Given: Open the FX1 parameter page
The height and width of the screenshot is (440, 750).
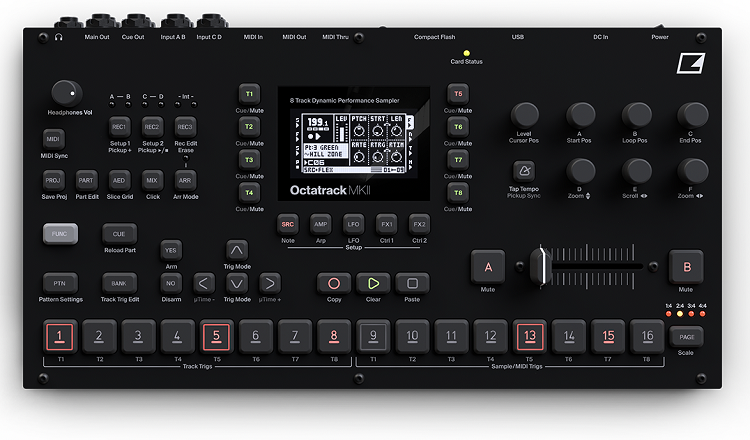Looking at the screenshot, I should click(x=386, y=225).
